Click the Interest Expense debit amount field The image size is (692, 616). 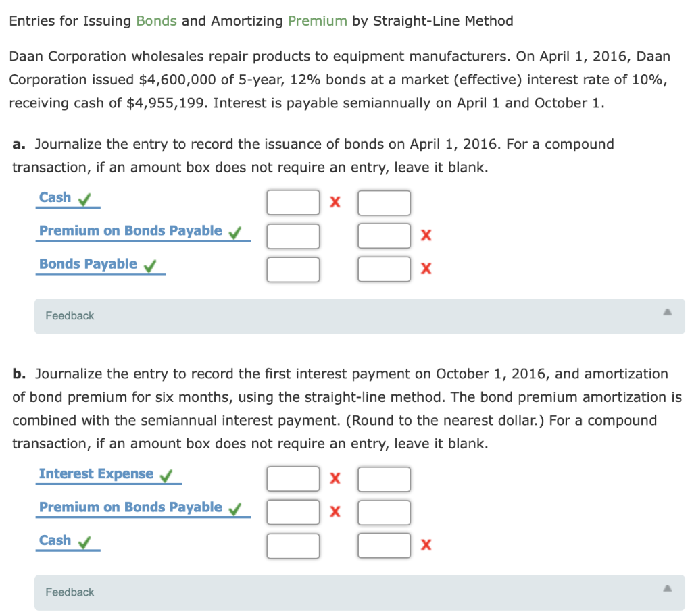(293, 478)
